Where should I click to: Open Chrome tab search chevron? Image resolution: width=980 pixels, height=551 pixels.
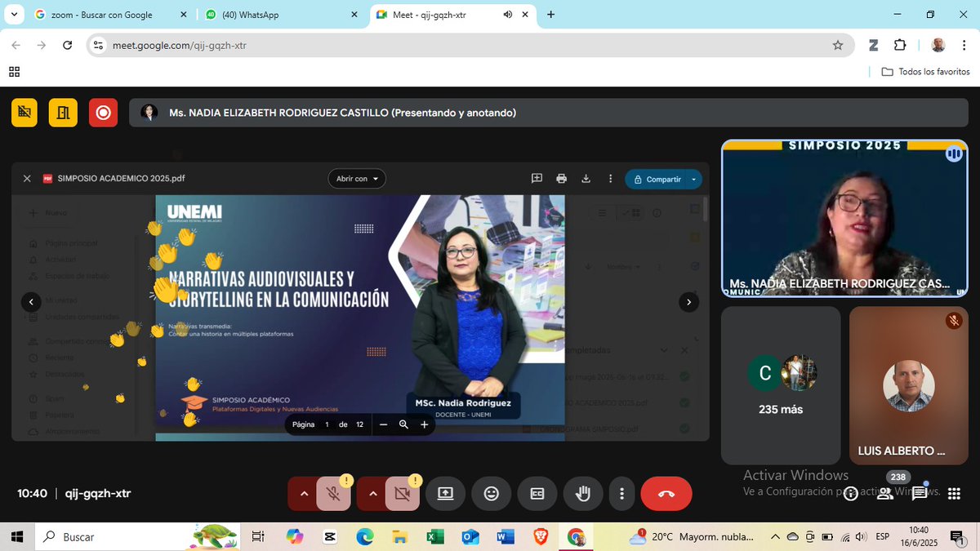[14, 15]
